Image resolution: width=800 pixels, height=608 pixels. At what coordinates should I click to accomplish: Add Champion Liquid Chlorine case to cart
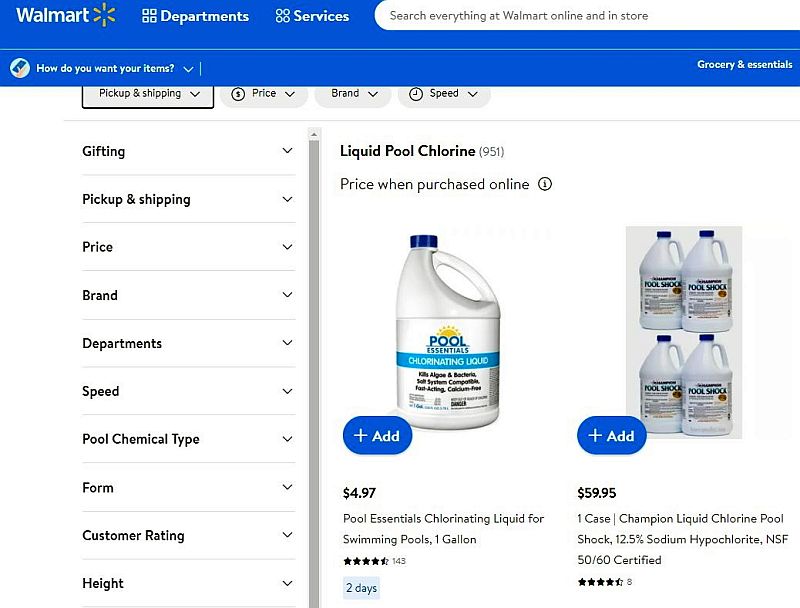point(611,436)
